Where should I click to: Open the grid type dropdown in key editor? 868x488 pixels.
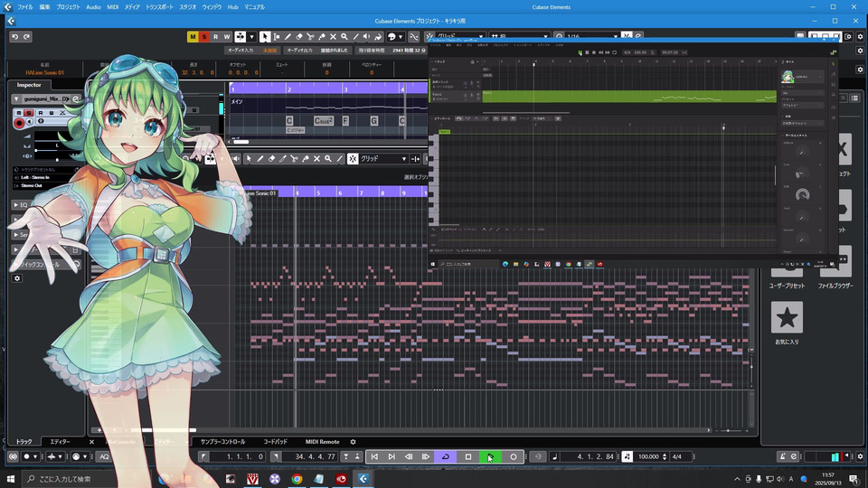383,159
